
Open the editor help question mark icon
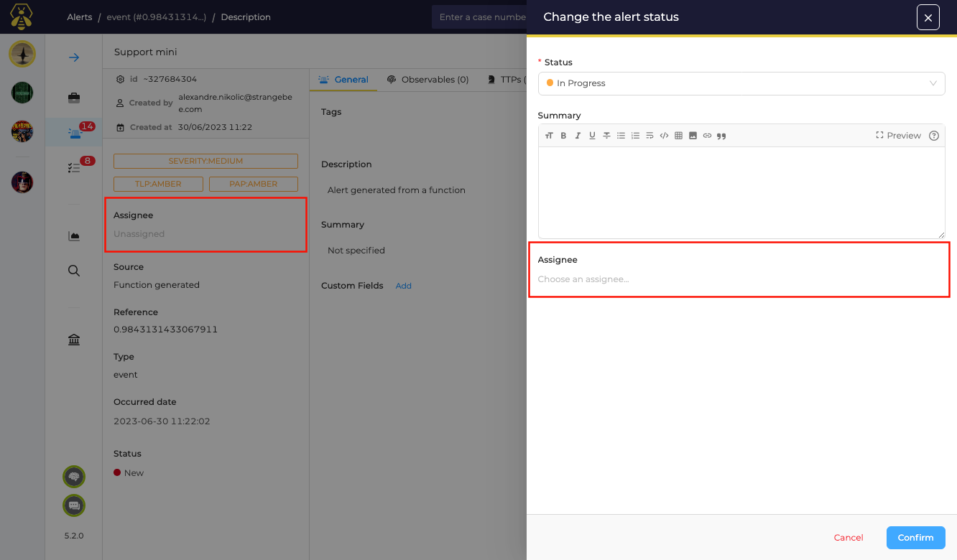(934, 136)
